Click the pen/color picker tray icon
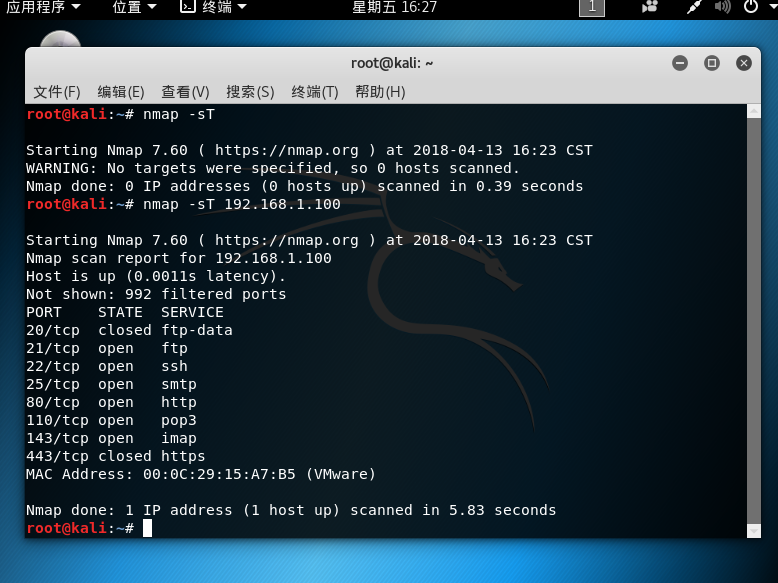Image resolution: width=778 pixels, height=583 pixels. point(694,7)
